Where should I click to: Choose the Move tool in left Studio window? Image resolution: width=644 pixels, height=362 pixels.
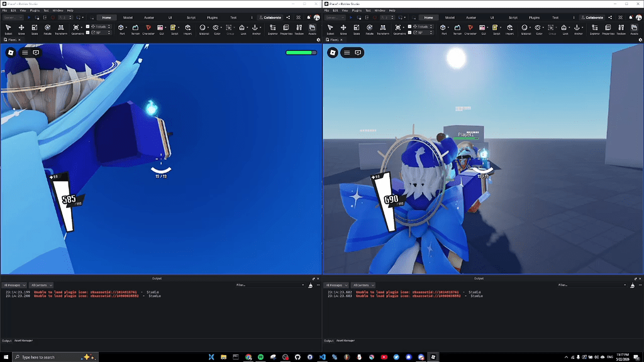click(21, 29)
